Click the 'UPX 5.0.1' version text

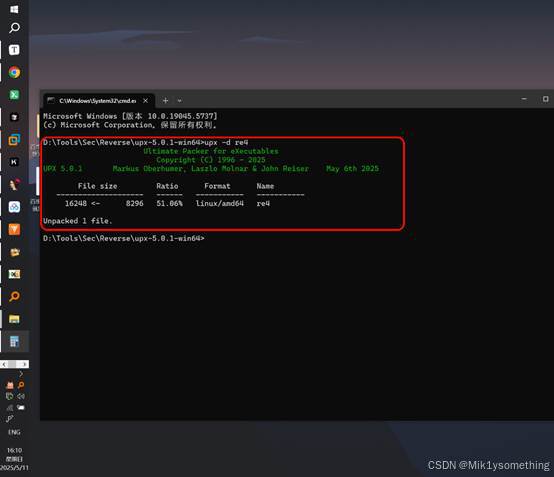[x=63, y=169]
